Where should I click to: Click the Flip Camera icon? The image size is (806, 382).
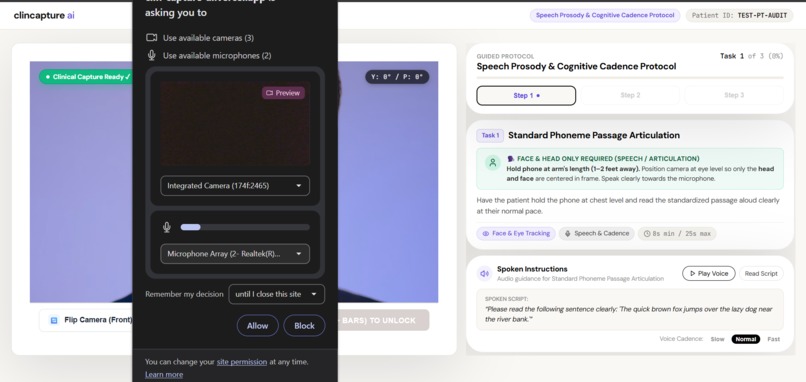click(x=54, y=320)
